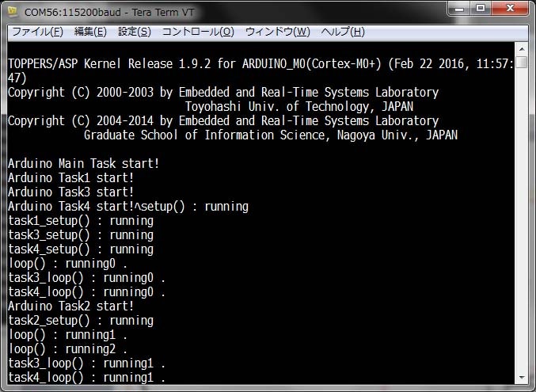Click 'task4_setup() : running' line

coord(81,249)
